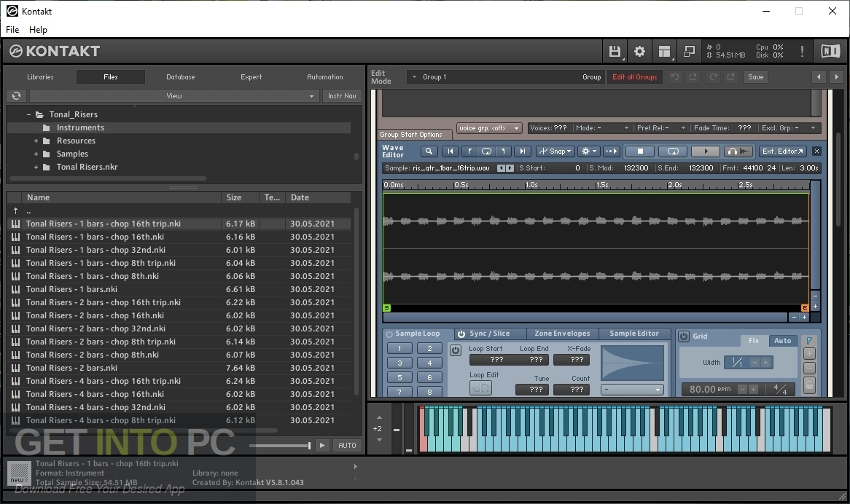Collapse the Tonal_Risers folder tree node
The width and height of the screenshot is (850, 504).
(28, 115)
